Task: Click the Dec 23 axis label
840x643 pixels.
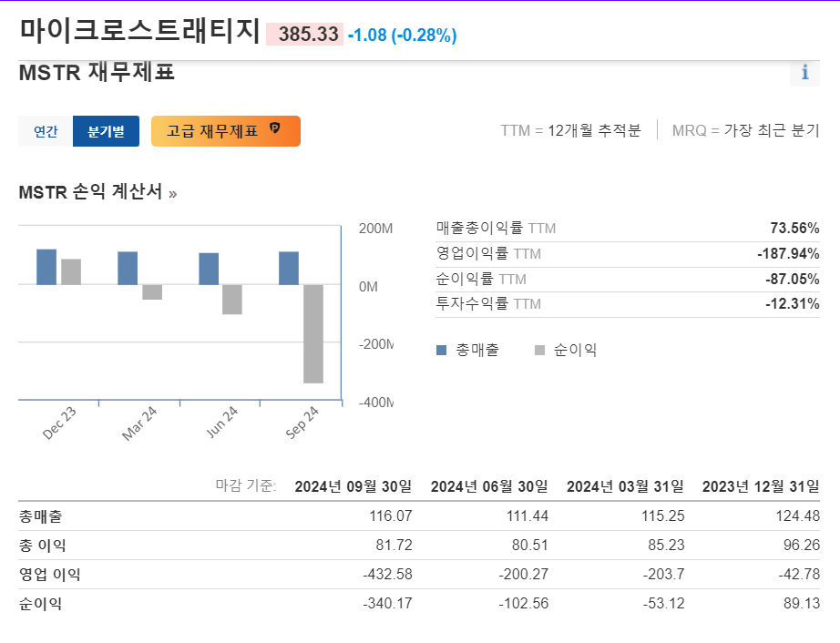Action: click(59, 423)
